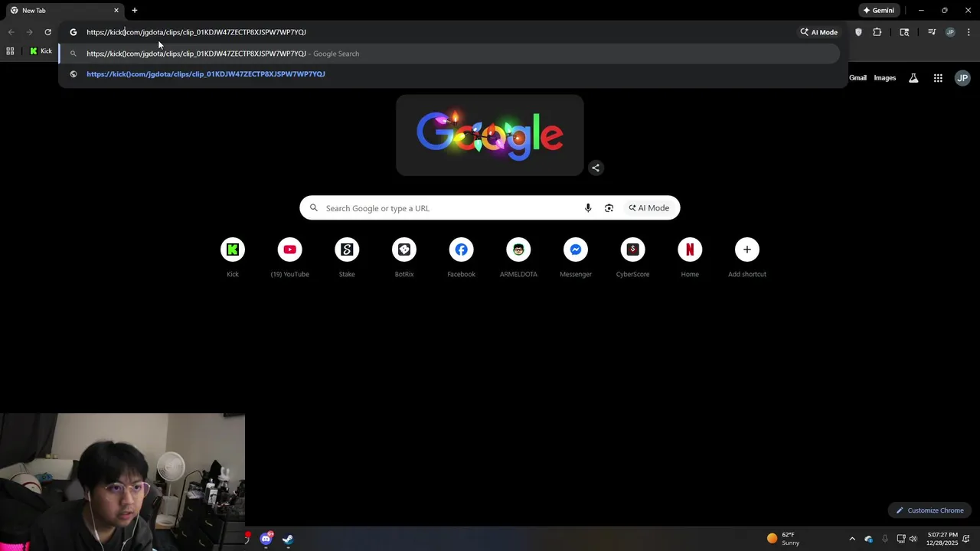Search by image with Google Lens icon
Image resolution: width=980 pixels, height=551 pixels.
[x=609, y=208]
